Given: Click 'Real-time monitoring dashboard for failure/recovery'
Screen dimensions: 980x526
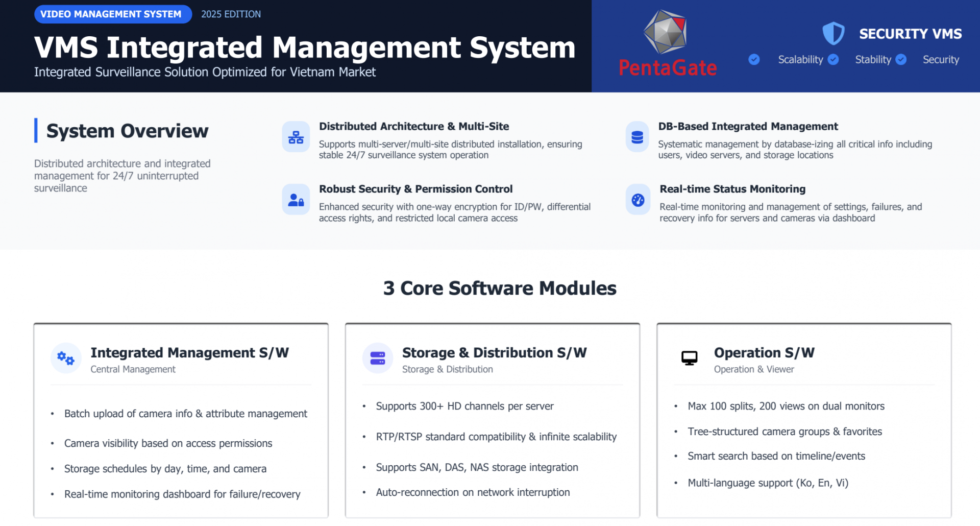Looking at the screenshot, I should (x=182, y=494).
